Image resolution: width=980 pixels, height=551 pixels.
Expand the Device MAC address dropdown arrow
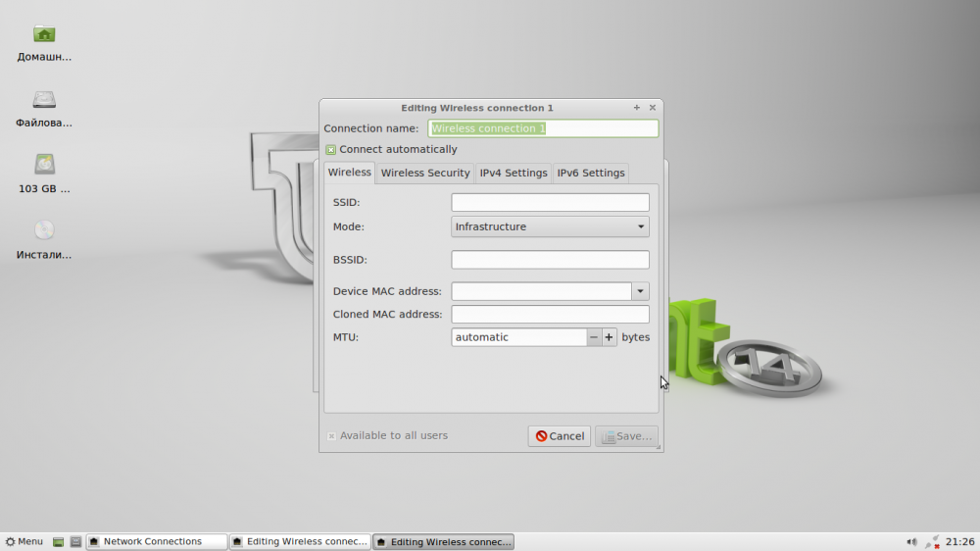point(640,291)
